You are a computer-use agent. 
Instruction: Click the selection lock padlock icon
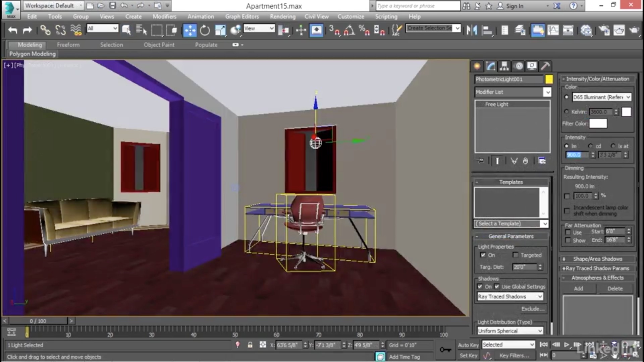point(250,345)
